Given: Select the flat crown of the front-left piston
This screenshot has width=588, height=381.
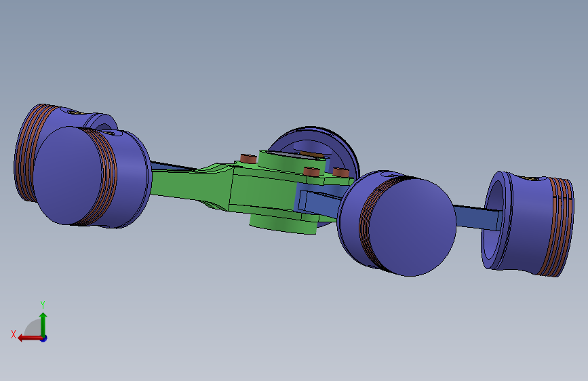Looking at the screenshot, I should click(x=68, y=176).
